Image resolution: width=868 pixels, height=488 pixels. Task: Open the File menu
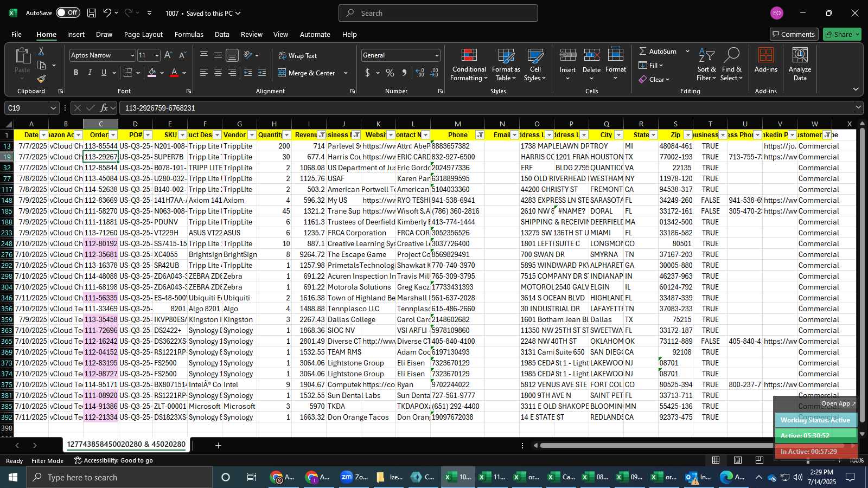click(x=17, y=34)
